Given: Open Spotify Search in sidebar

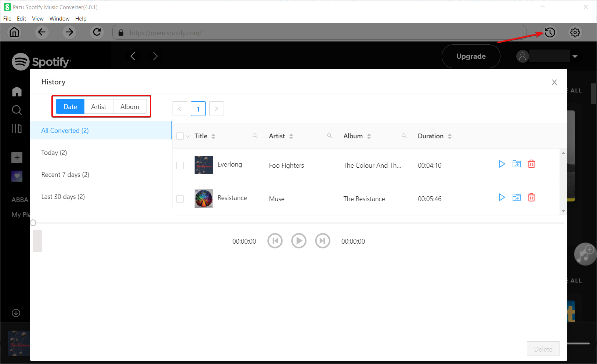Looking at the screenshot, I should (x=17, y=110).
